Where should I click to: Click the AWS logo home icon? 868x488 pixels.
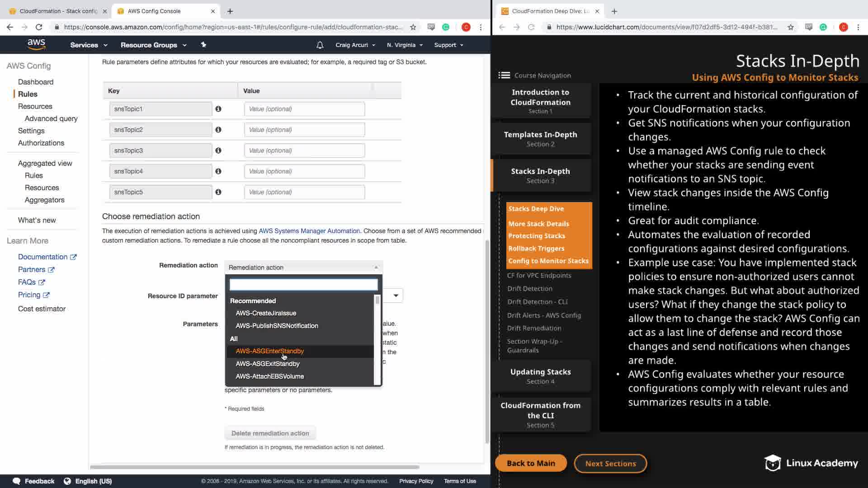pos(36,44)
